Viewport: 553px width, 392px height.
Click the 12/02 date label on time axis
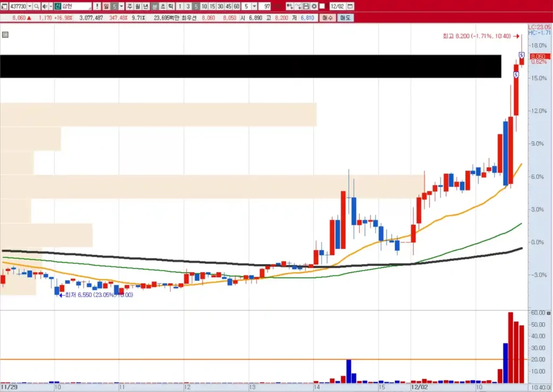click(x=419, y=387)
